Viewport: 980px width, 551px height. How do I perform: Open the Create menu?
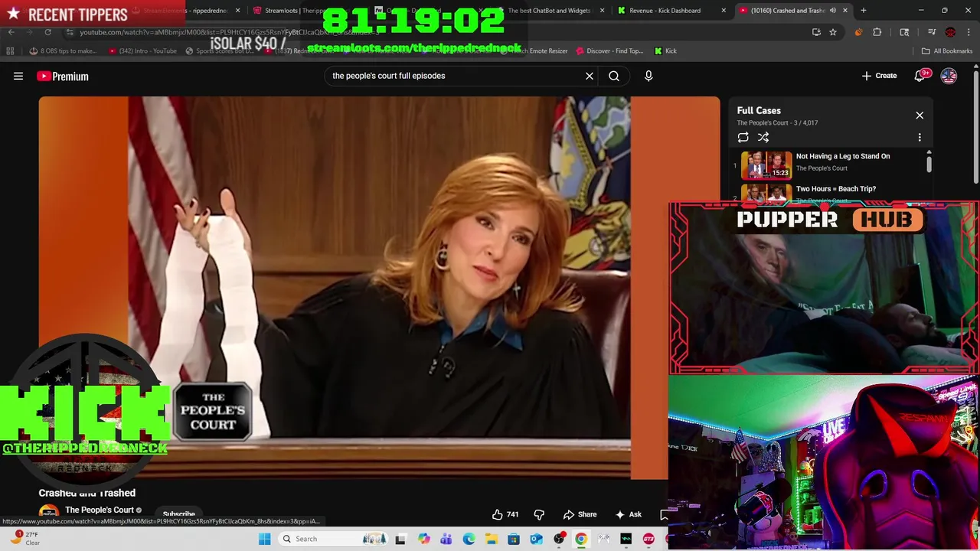[x=879, y=76]
